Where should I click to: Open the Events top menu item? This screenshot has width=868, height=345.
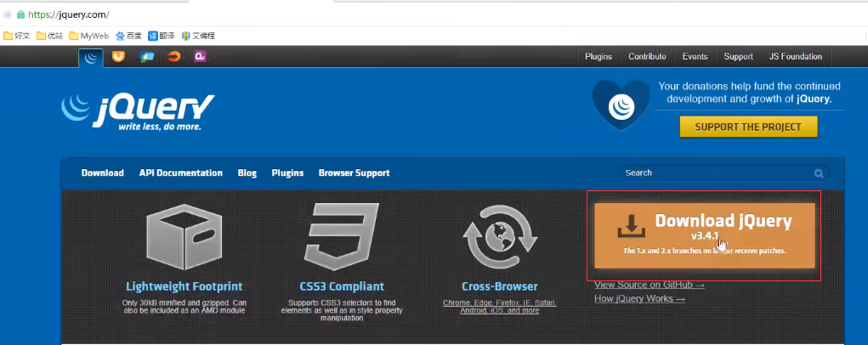point(695,56)
